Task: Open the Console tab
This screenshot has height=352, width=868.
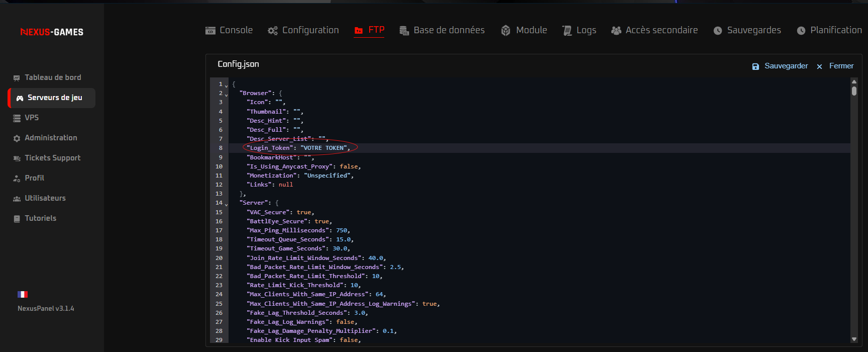Action: click(229, 30)
